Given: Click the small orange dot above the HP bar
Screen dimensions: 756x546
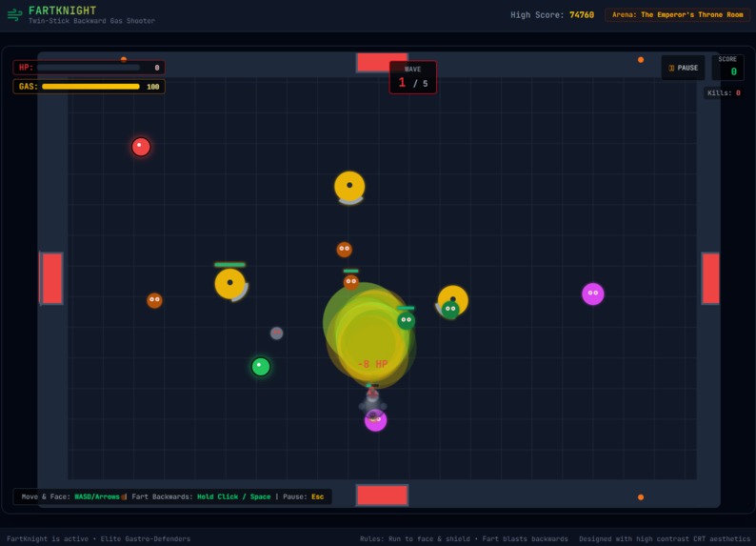Looking at the screenshot, I should 124,59.
